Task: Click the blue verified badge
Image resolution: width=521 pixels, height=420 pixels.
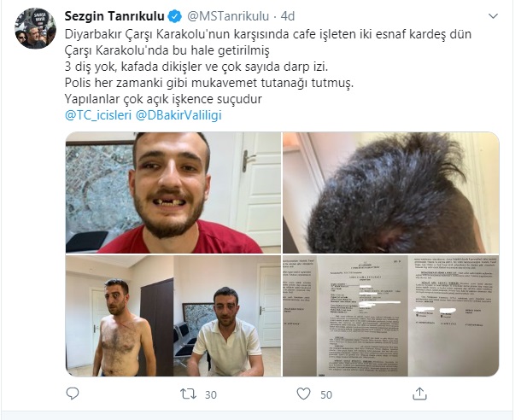Action: 175,16
